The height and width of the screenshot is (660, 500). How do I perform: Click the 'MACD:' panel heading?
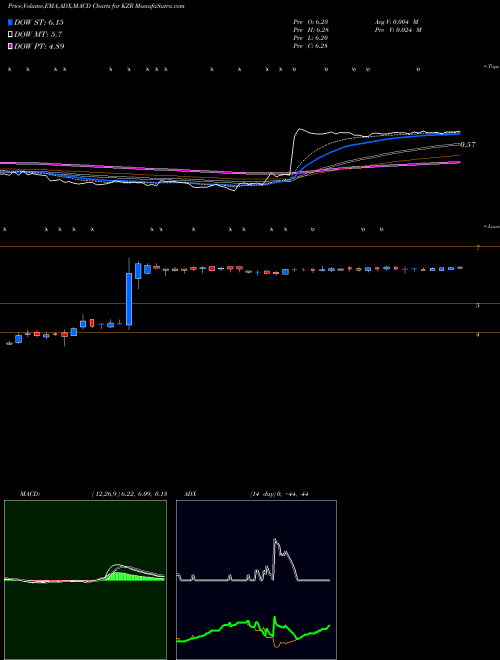30,494
